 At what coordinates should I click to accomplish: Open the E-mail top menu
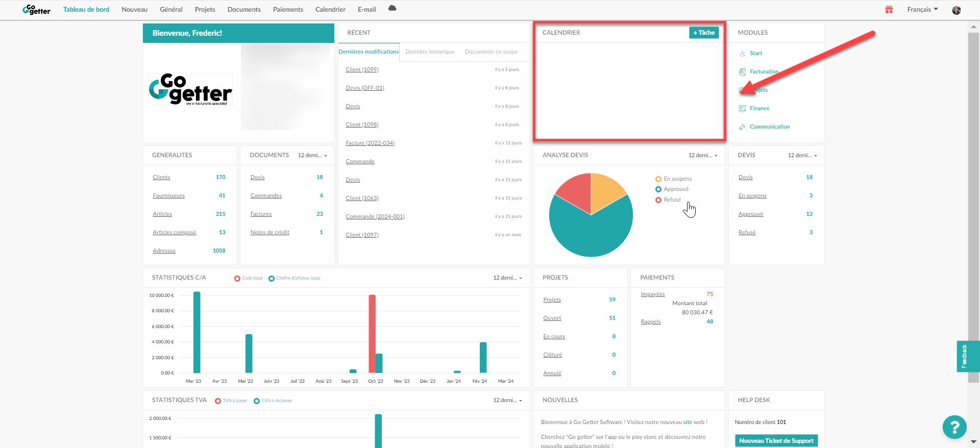tap(366, 10)
